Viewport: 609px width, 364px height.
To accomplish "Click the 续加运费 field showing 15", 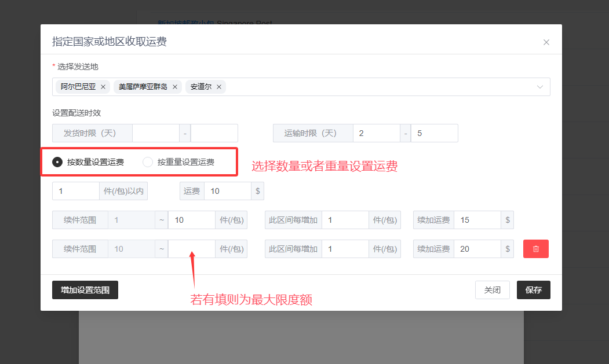I will (477, 220).
